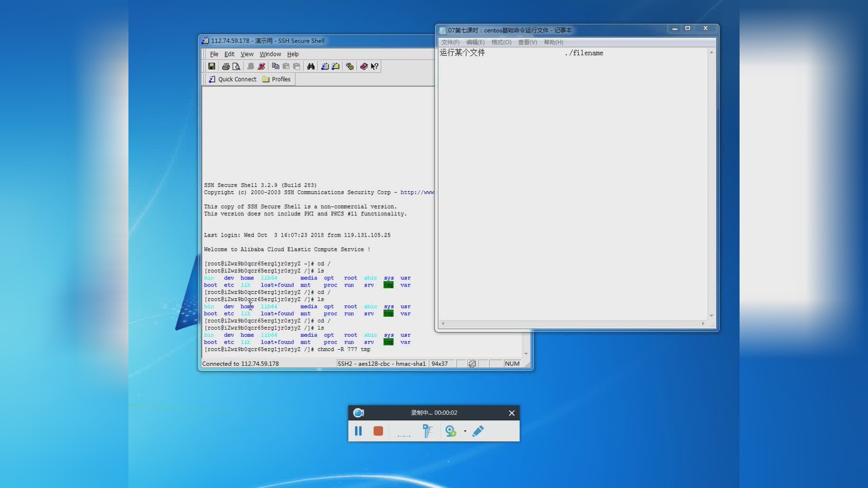Click the dotted line tool in recorder
Screen dimensions: 868x488
pos(403,435)
